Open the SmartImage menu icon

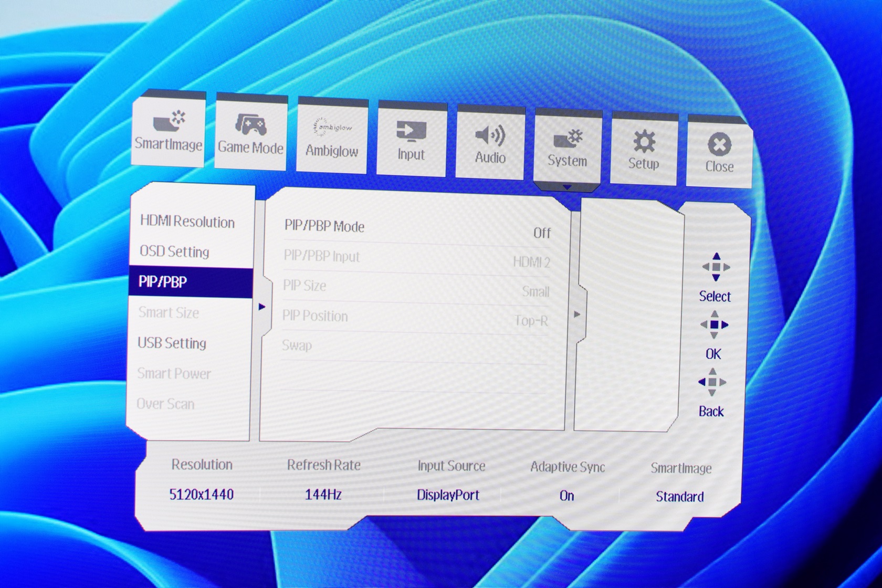(169, 122)
